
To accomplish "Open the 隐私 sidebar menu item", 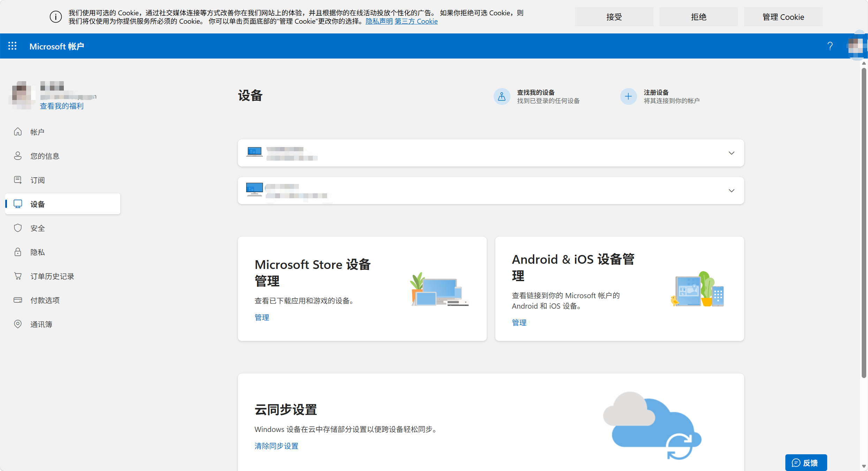I will (x=63, y=252).
